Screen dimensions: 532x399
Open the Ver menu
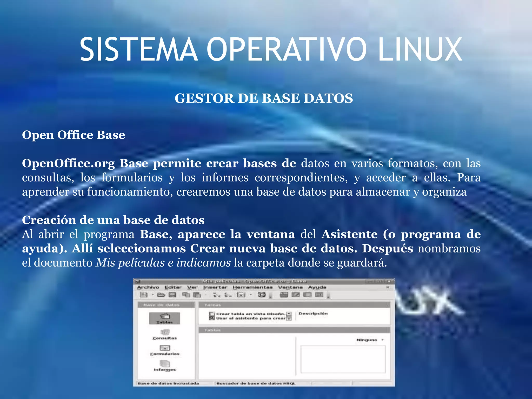coord(192,287)
